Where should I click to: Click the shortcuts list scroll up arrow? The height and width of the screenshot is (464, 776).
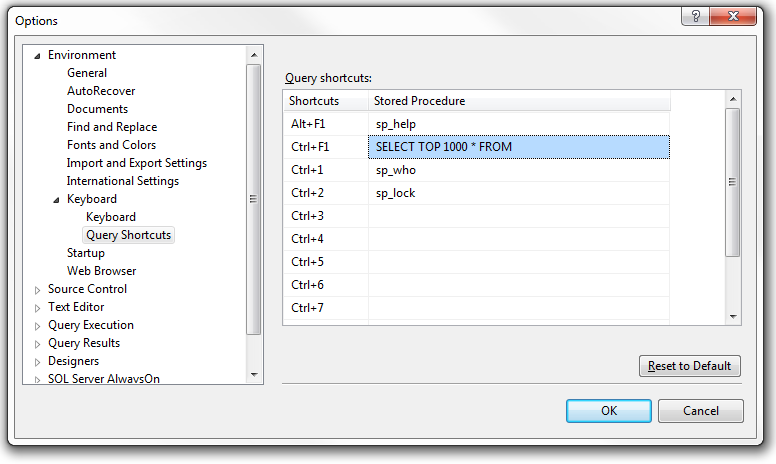(733, 99)
